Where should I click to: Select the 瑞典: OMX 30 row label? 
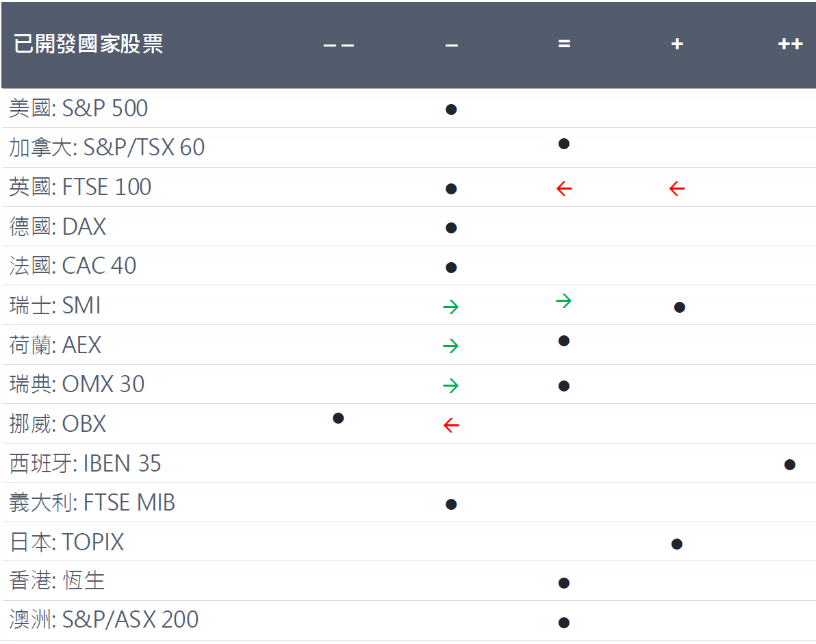77,384
